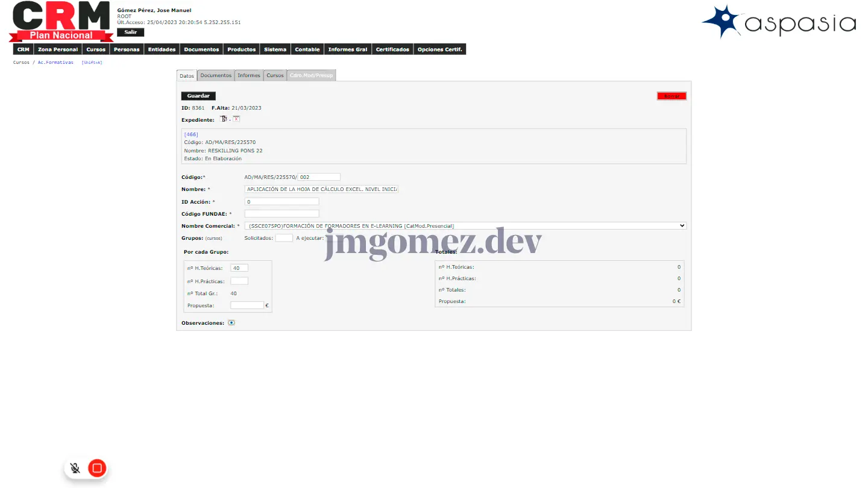Click the Guardar button

point(198,96)
